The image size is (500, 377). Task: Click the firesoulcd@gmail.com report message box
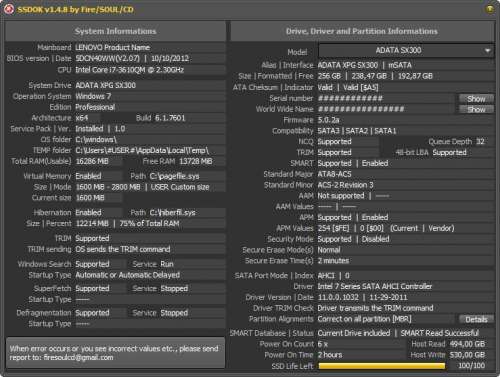[x=115, y=353]
